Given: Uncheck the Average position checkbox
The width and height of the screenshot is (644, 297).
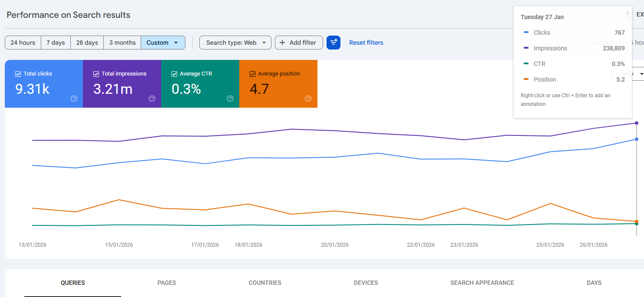Looking at the screenshot, I should pyautogui.click(x=252, y=74).
